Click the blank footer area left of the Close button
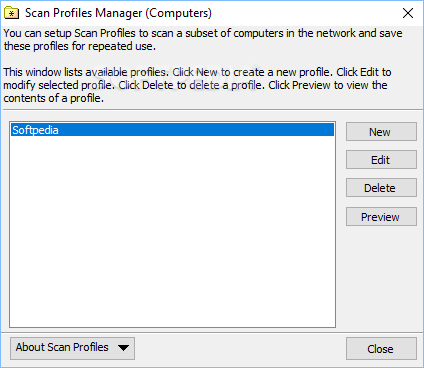Viewport: 424px width, 368px height. pyautogui.click(x=240, y=349)
